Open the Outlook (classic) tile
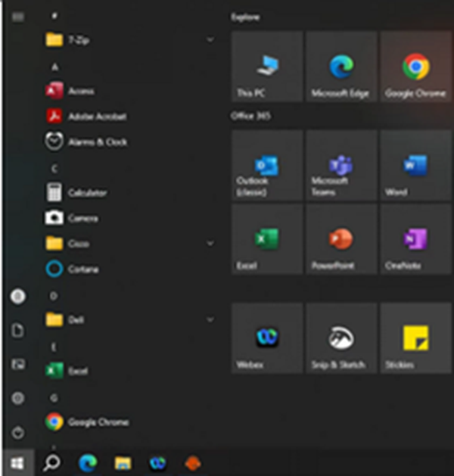454x476 pixels. click(x=267, y=166)
